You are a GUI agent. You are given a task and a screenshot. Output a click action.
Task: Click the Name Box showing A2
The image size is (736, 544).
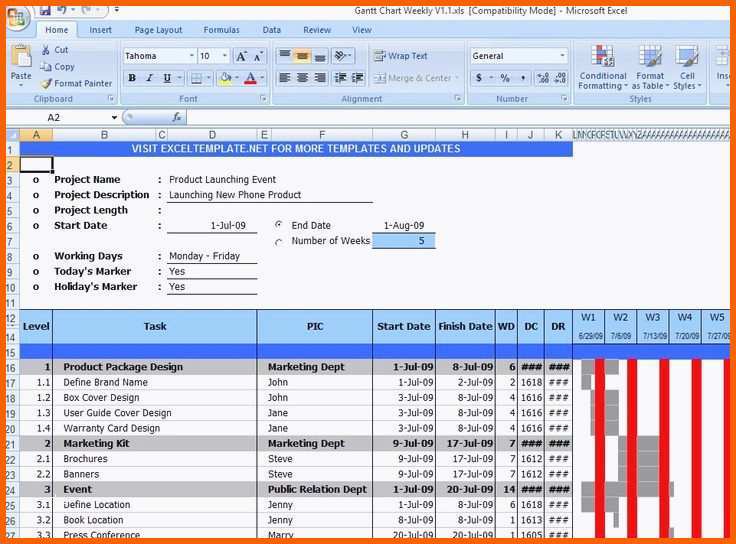pos(70,117)
